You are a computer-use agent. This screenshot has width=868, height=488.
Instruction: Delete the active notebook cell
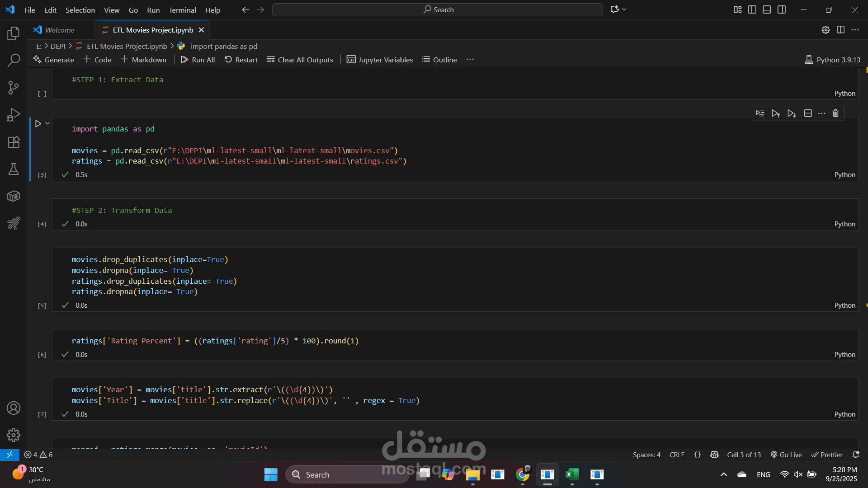835,113
